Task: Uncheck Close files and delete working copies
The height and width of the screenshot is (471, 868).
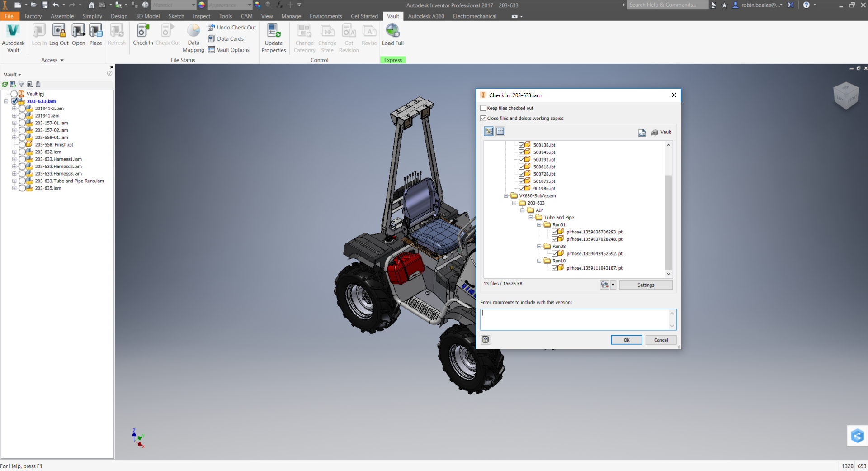Action: tap(483, 119)
